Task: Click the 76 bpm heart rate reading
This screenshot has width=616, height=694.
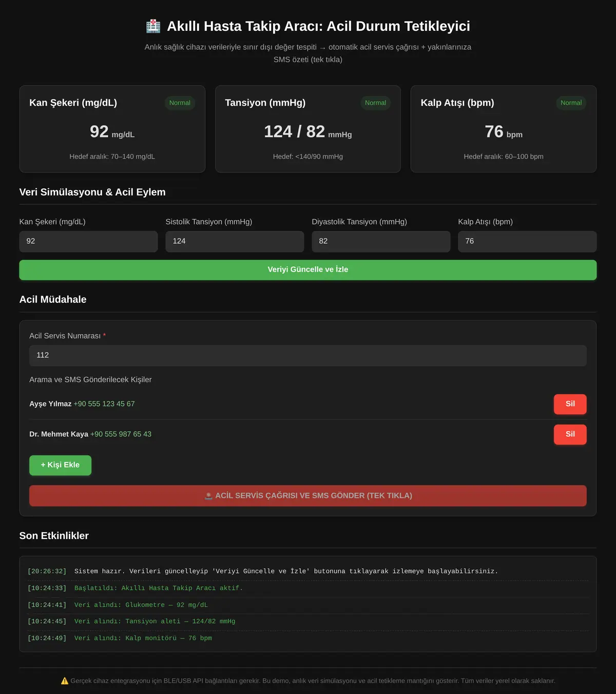Action: click(x=504, y=132)
